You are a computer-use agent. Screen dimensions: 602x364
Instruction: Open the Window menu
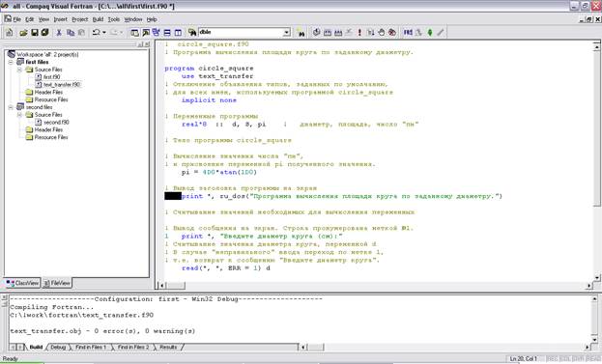click(133, 19)
